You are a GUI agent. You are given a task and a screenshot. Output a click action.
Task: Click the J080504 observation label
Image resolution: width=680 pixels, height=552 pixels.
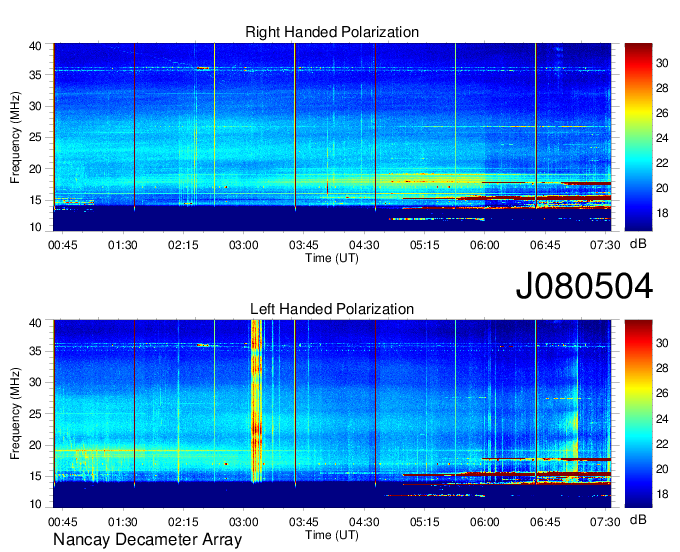click(x=584, y=286)
